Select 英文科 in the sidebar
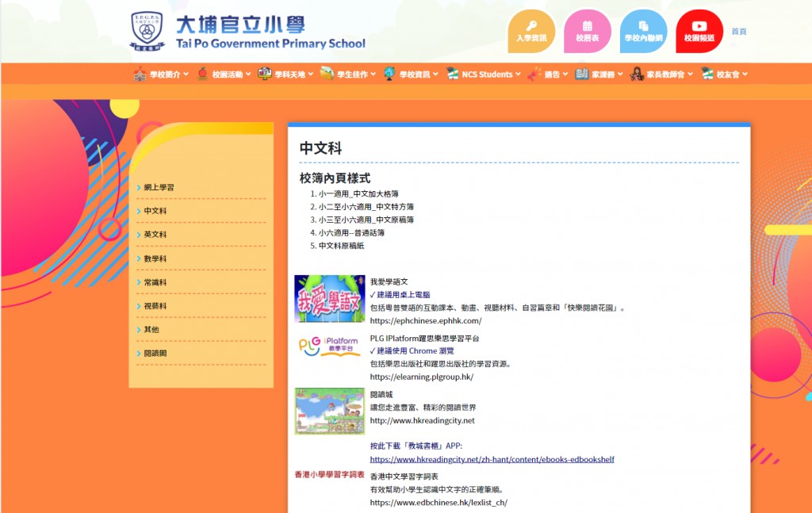812x513 pixels. (155, 235)
